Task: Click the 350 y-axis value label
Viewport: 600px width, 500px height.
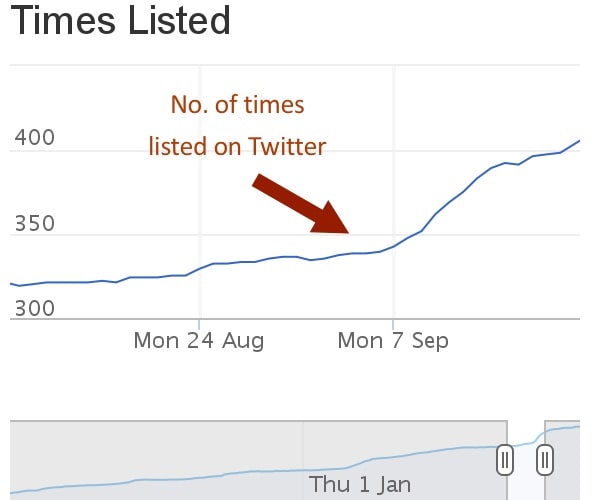Action: pos(33,223)
